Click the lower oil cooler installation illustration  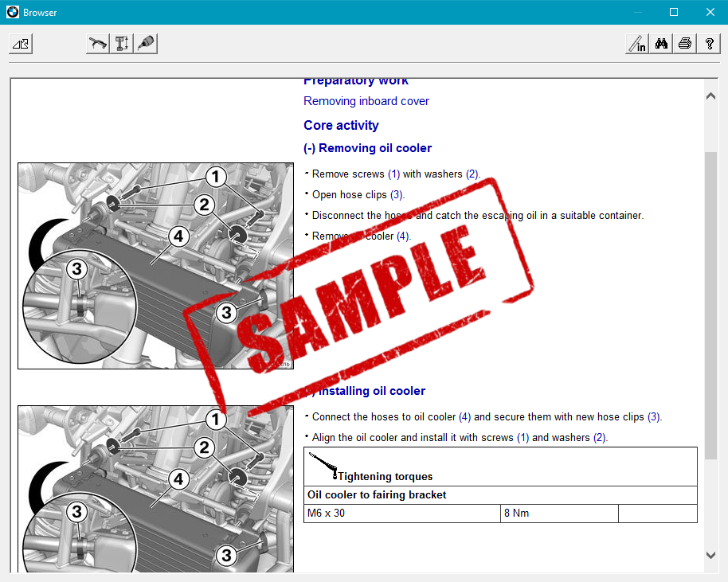point(155,489)
